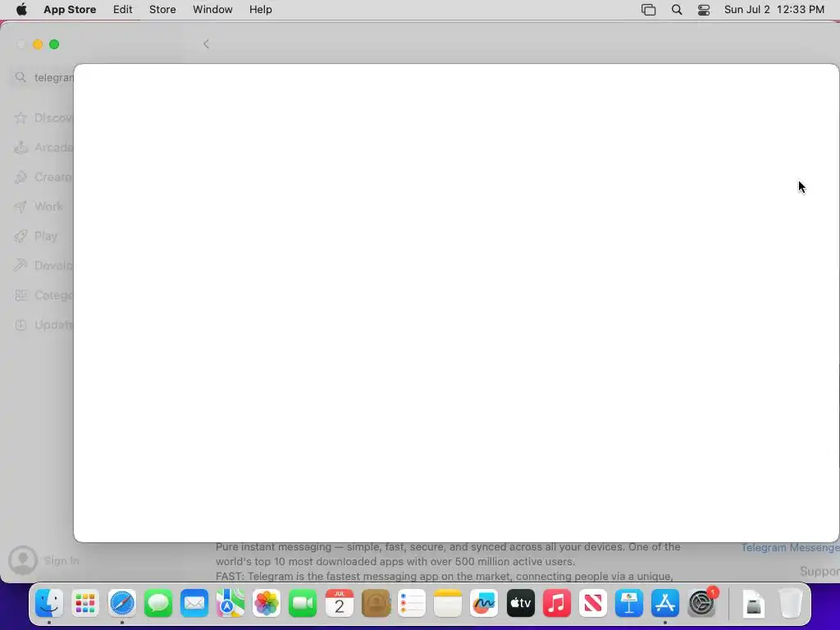Select Updates in the sidebar
The height and width of the screenshot is (630, 840).
click(x=43, y=325)
